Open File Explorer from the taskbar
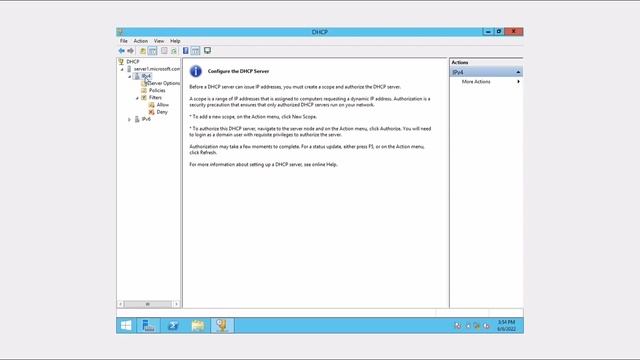The height and width of the screenshot is (360, 640). click(198, 325)
